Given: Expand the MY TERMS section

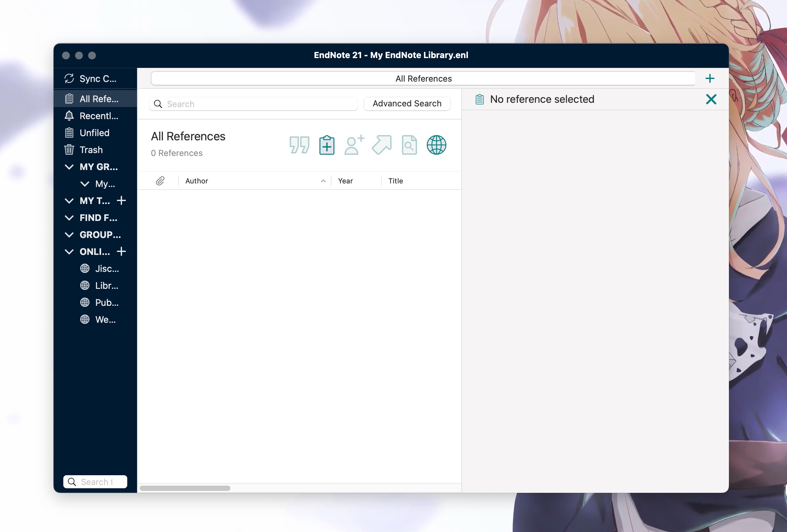Looking at the screenshot, I should click(x=69, y=200).
